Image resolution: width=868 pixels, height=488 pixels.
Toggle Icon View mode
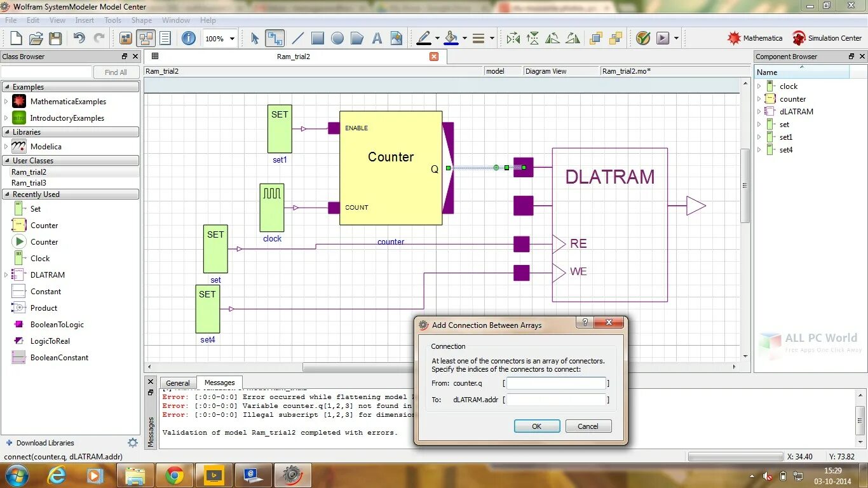(126, 38)
